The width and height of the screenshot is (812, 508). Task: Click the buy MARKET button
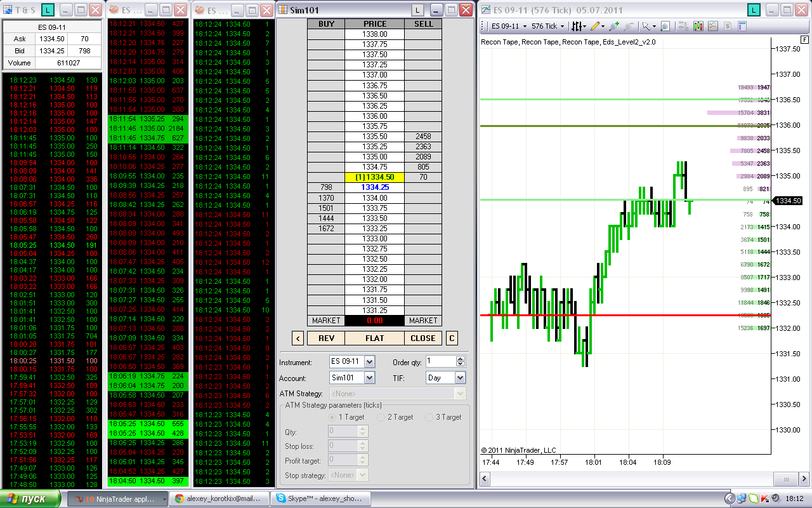pos(326,321)
